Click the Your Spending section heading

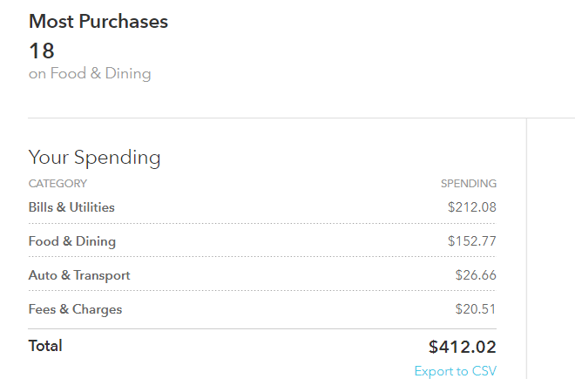coord(95,158)
